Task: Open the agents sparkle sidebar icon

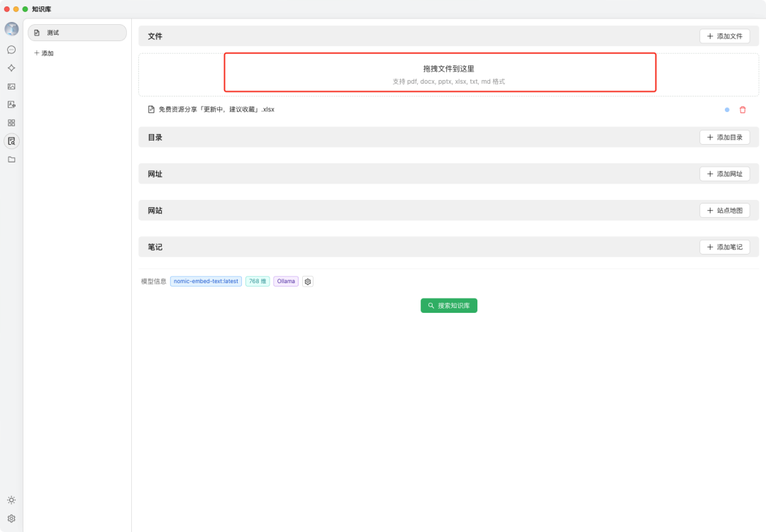Action: point(12,68)
